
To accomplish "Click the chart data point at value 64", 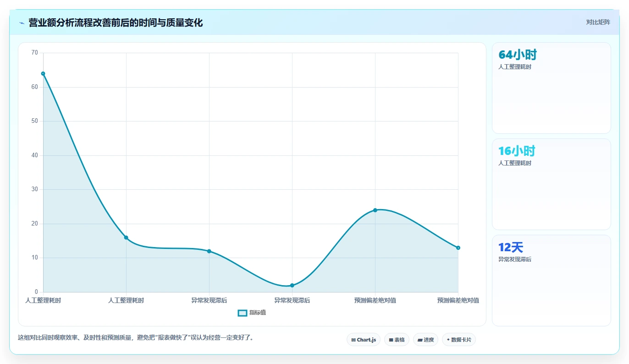I will [43, 73].
